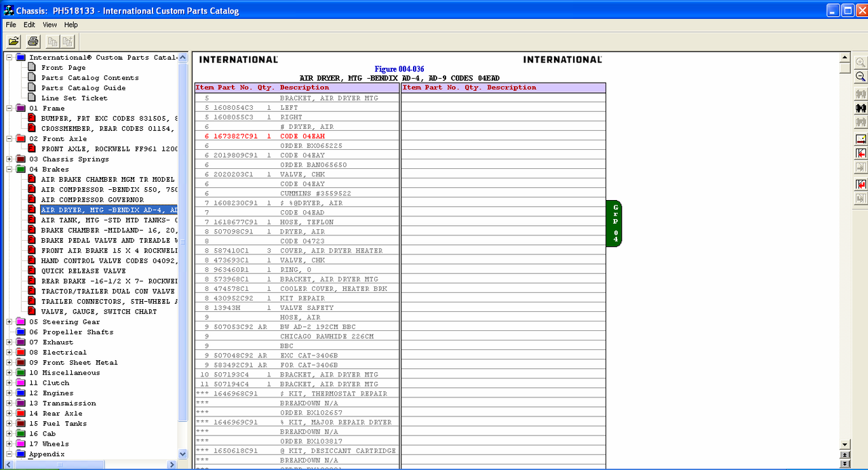Image resolution: width=868 pixels, height=470 pixels.
Task: Select BUMPER, FRT EXC CODES figure
Action: click(x=109, y=119)
